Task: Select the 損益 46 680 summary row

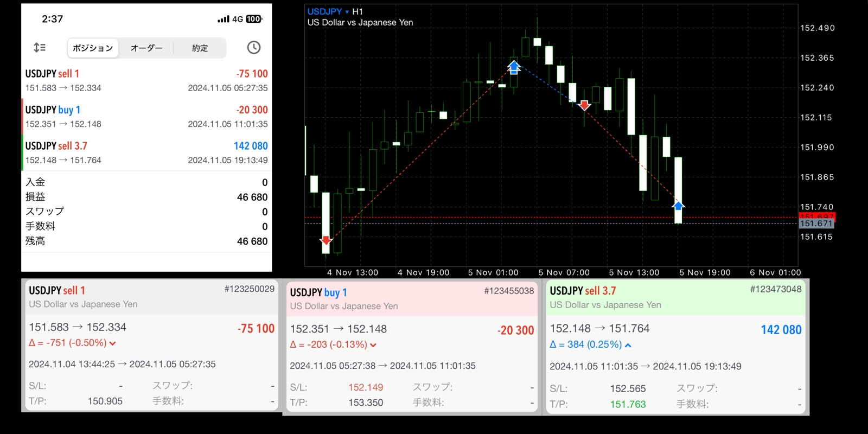Action: click(x=146, y=197)
